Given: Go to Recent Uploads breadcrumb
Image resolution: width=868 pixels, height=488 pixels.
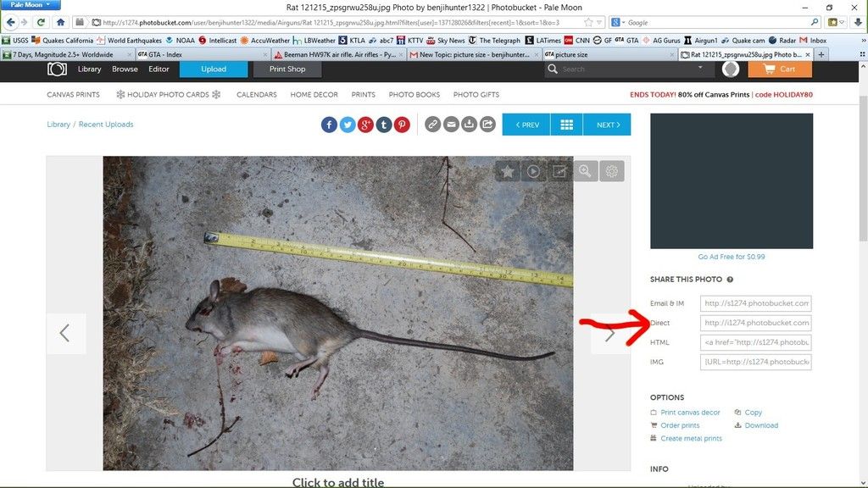Looking at the screenshot, I should tap(106, 125).
